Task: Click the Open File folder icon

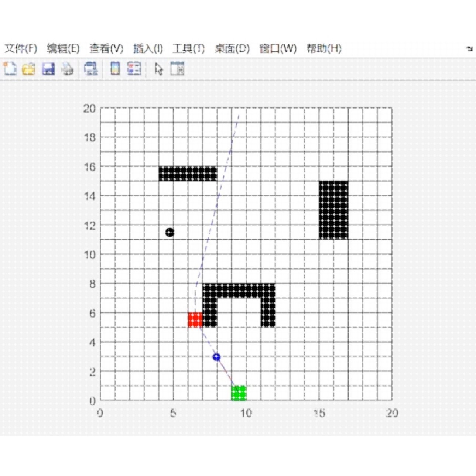Action: 29,69
